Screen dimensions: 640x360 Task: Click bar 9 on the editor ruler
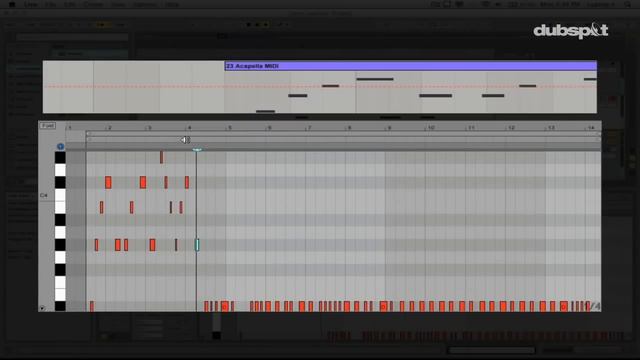tap(389, 128)
